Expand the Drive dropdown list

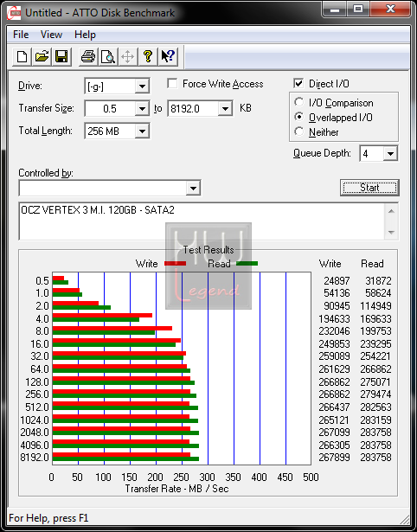point(142,87)
